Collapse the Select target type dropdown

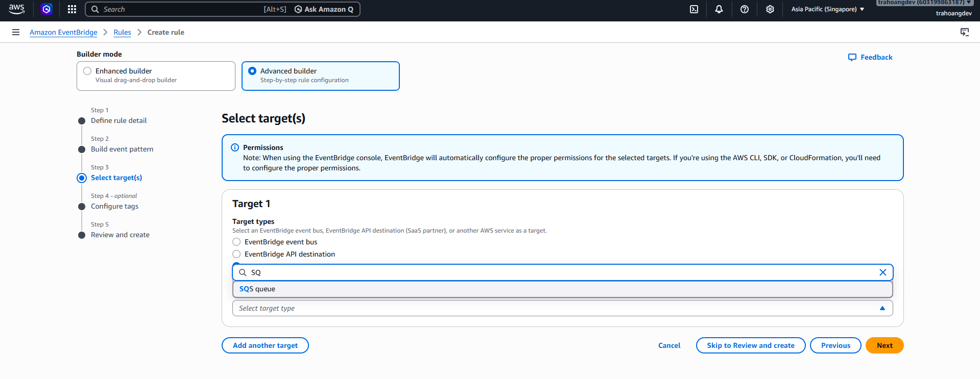coord(563,308)
